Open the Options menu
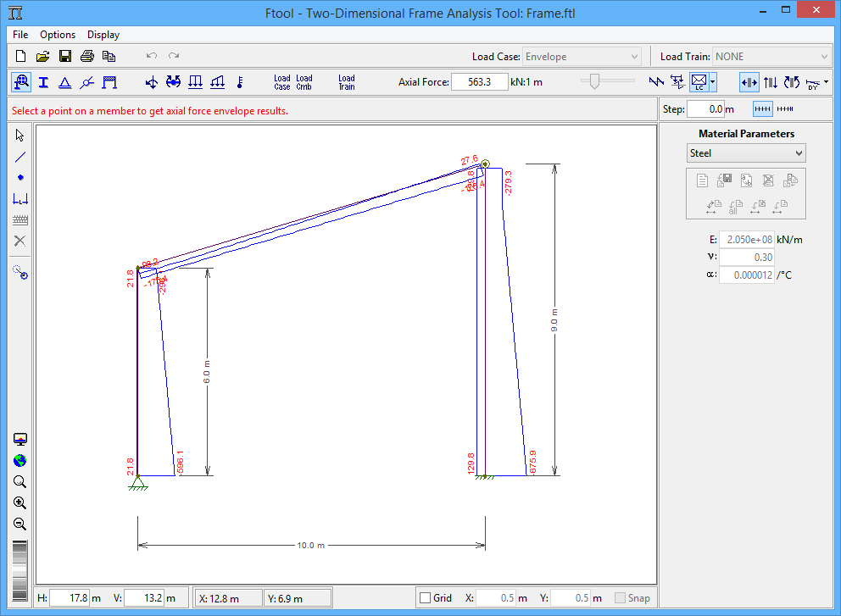The width and height of the screenshot is (841, 616). [58, 35]
